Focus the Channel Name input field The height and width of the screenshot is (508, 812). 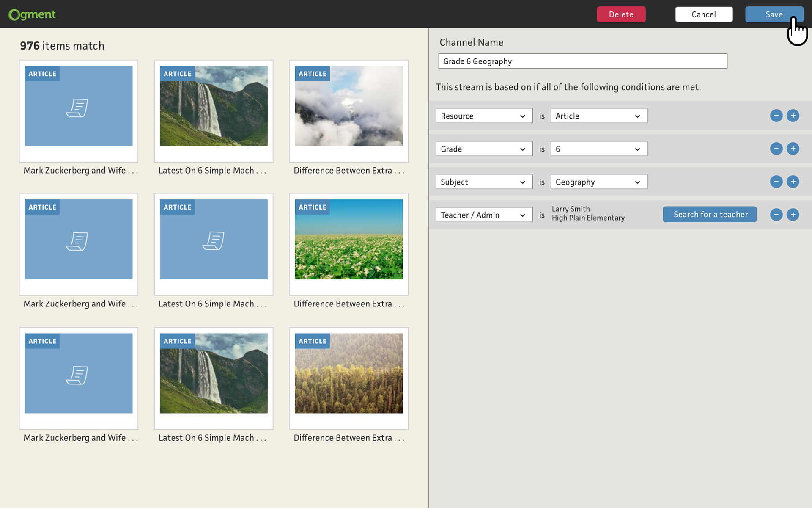tap(583, 61)
